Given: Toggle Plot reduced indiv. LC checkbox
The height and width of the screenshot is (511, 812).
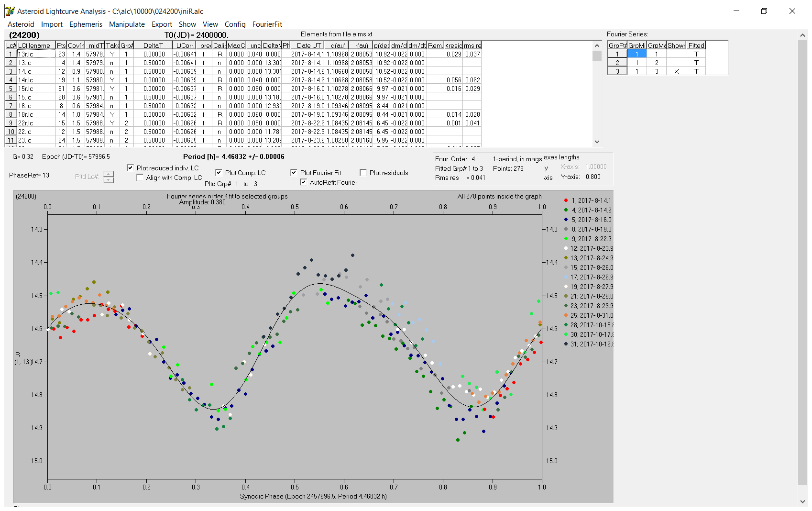Looking at the screenshot, I should pyautogui.click(x=130, y=168).
